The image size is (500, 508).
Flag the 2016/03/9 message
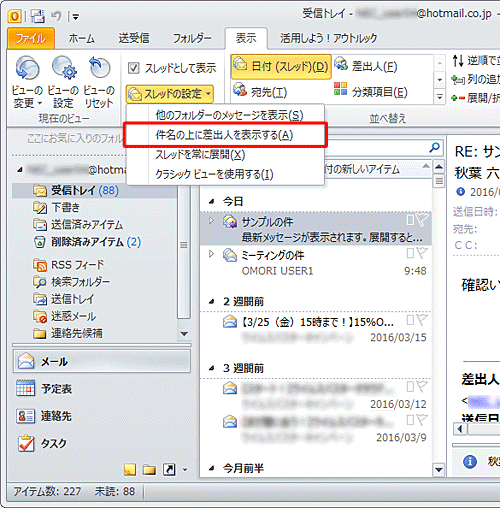pos(422,420)
